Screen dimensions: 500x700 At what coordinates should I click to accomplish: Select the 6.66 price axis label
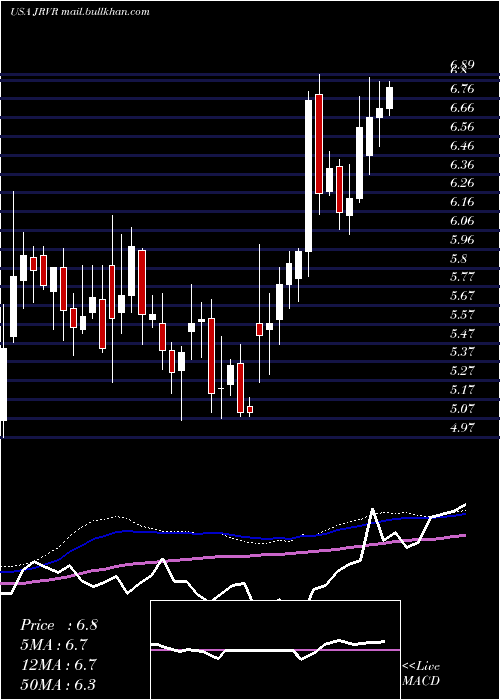tap(462, 108)
